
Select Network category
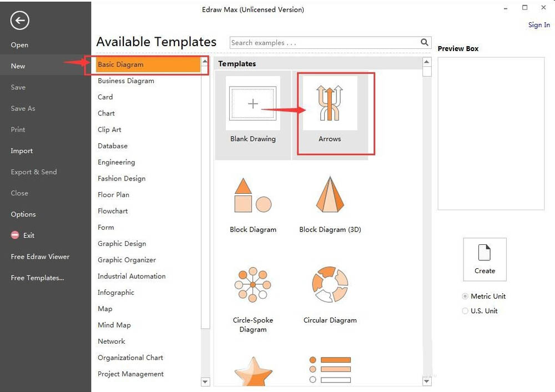[112, 341]
